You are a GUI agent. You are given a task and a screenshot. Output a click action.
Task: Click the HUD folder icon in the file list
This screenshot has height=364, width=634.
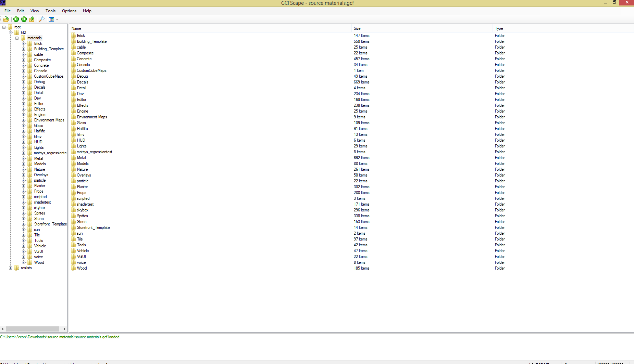pyautogui.click(x=74, y=140)
